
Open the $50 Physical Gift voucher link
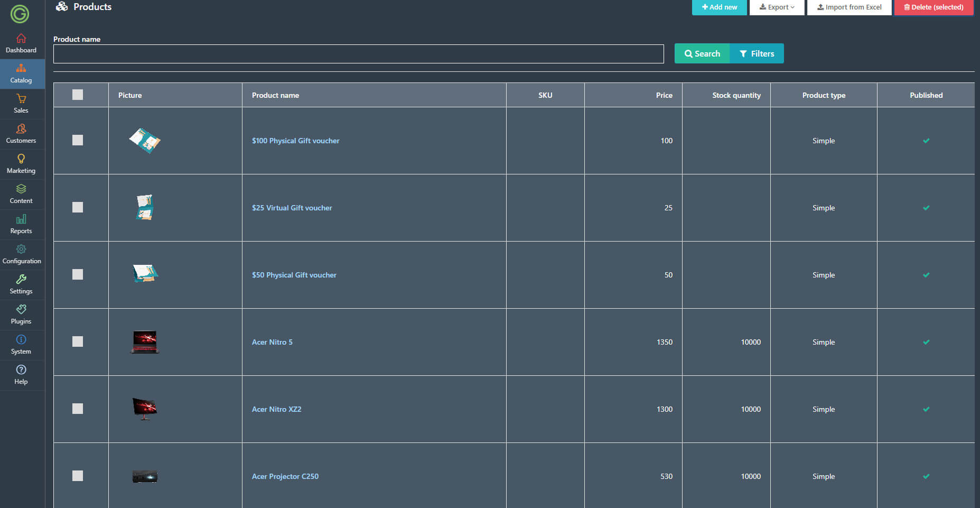[294, 275]
